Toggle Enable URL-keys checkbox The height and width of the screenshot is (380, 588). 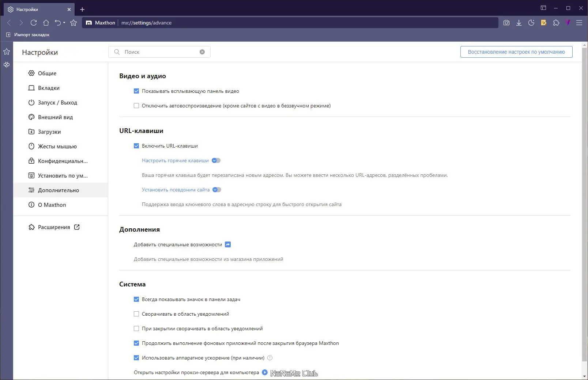tap(136, 146)
